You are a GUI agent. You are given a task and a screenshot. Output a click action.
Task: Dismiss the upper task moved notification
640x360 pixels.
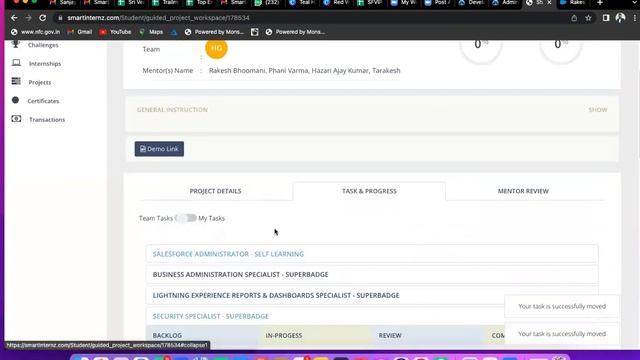tap(562, 306)
